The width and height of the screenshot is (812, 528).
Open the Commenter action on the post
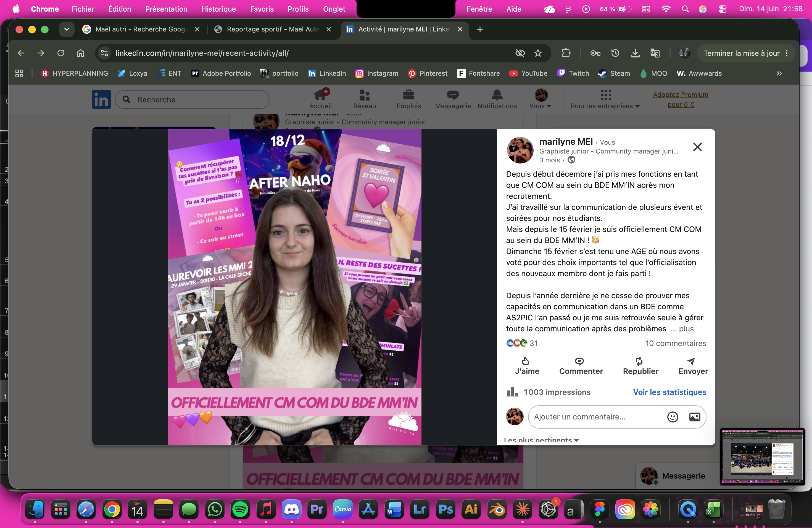(581, 366)
